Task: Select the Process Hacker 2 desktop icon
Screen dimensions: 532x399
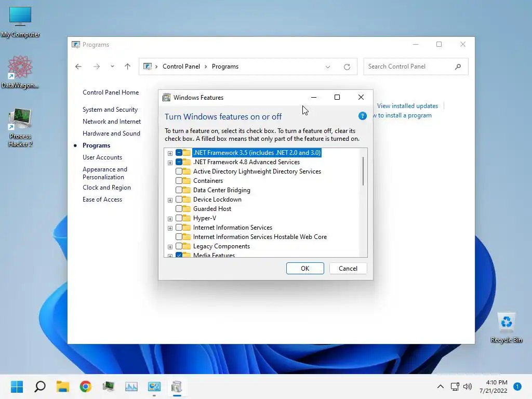Action: tap(20, 128)
